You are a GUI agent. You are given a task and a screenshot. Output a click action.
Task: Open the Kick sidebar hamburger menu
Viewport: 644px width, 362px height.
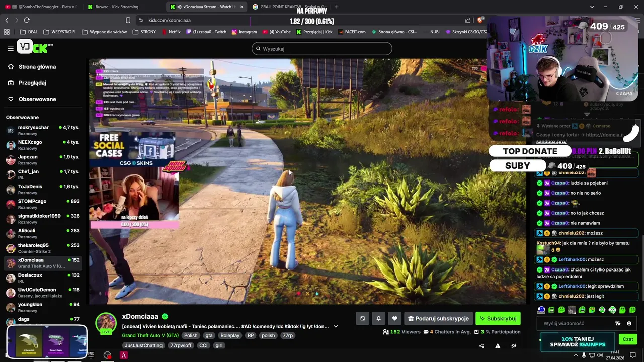tap(11, 48)
